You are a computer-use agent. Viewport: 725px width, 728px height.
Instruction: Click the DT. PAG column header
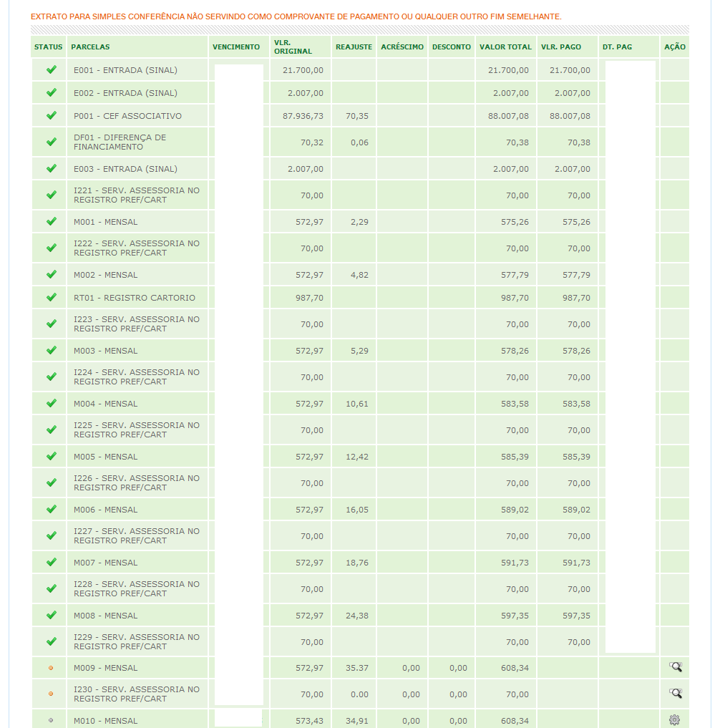pyautogui.click(x=617, y=47)
